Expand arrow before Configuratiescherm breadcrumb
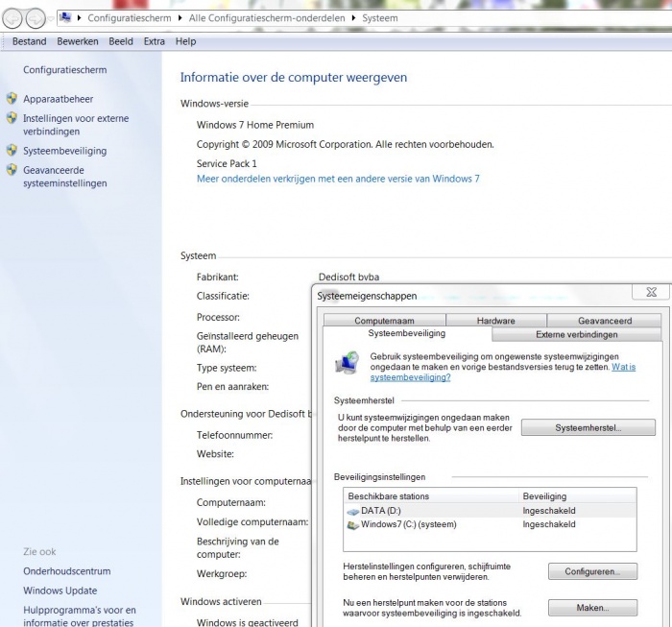This screenshot has height=627, width=672. (x=79, y=18)
